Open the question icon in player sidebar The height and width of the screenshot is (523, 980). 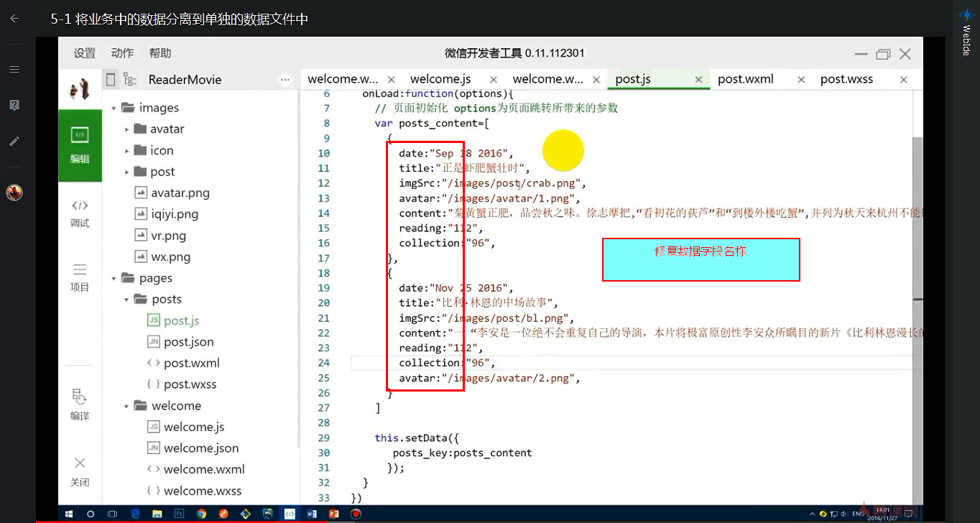pos(14,105)
